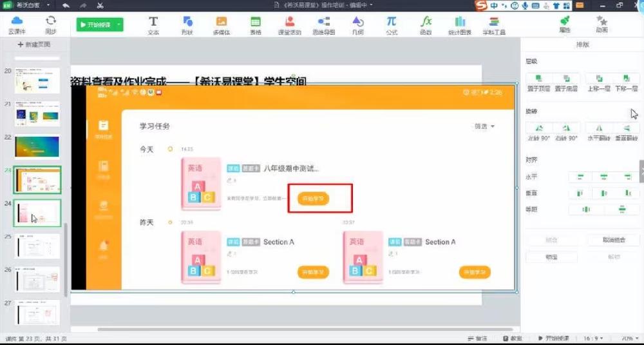Image resolution: width=644 pixels, height=345 pixels.
Task: Open the 希沃白板 app menu dropdown
Action: pos(48,5)
